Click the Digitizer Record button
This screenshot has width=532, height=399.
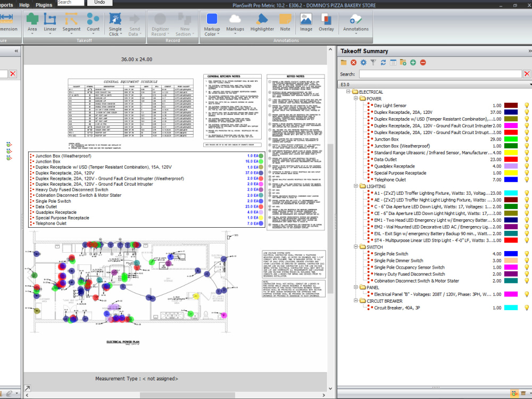point(160,24)
